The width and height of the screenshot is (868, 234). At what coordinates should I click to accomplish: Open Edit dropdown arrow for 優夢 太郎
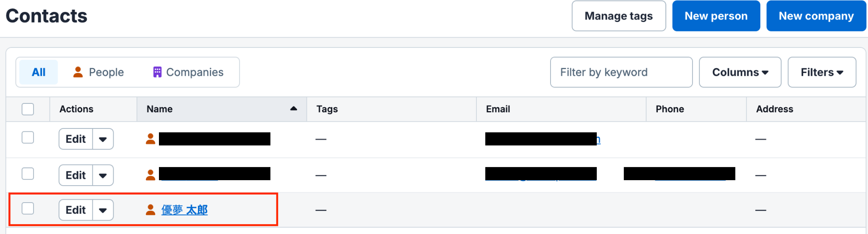pos(103,210)
